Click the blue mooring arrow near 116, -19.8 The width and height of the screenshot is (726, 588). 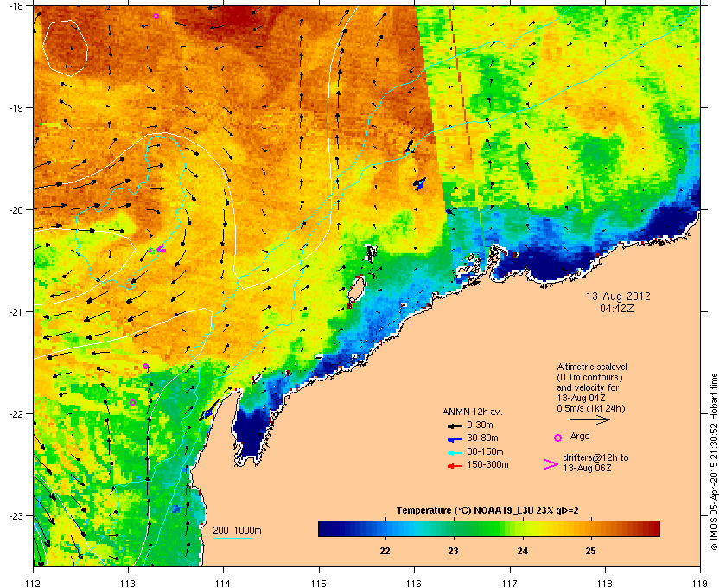pyautogui.click(x=419, y=183)
